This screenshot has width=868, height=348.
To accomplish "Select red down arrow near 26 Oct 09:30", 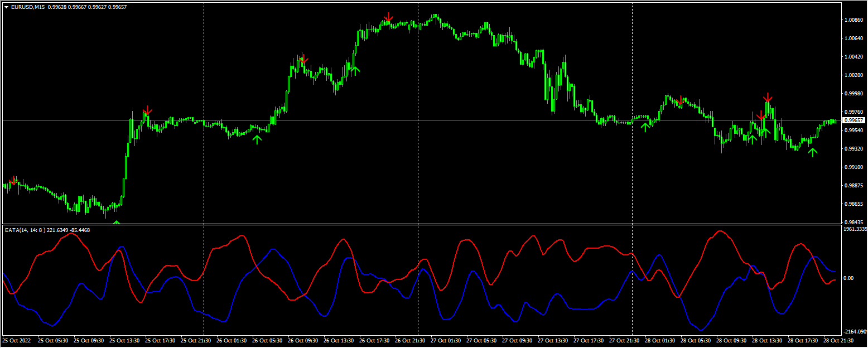I will (303, 59).
